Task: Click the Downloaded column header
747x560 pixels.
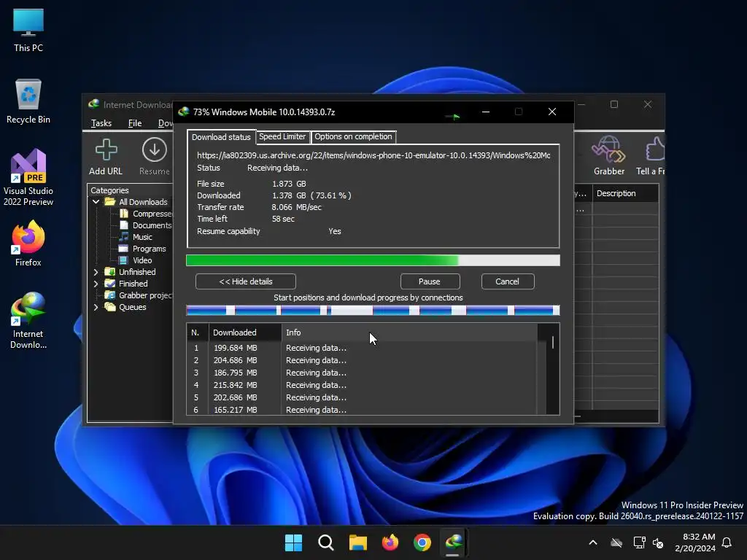Action: tap(245, 332)
